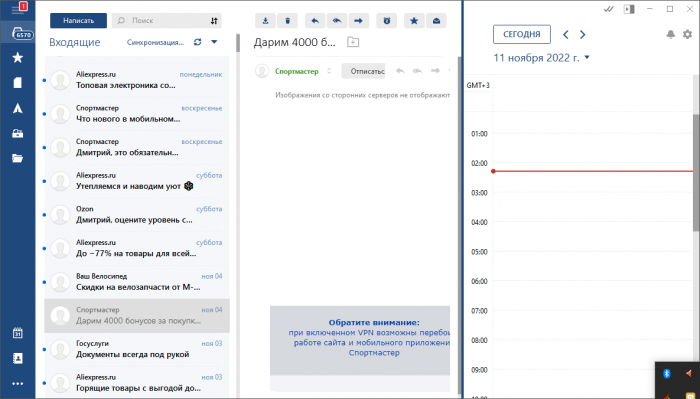Viewport: 700px width, 399px height.
Task: Open the Contacts app icon in sidebar
Action: (18, 358)
